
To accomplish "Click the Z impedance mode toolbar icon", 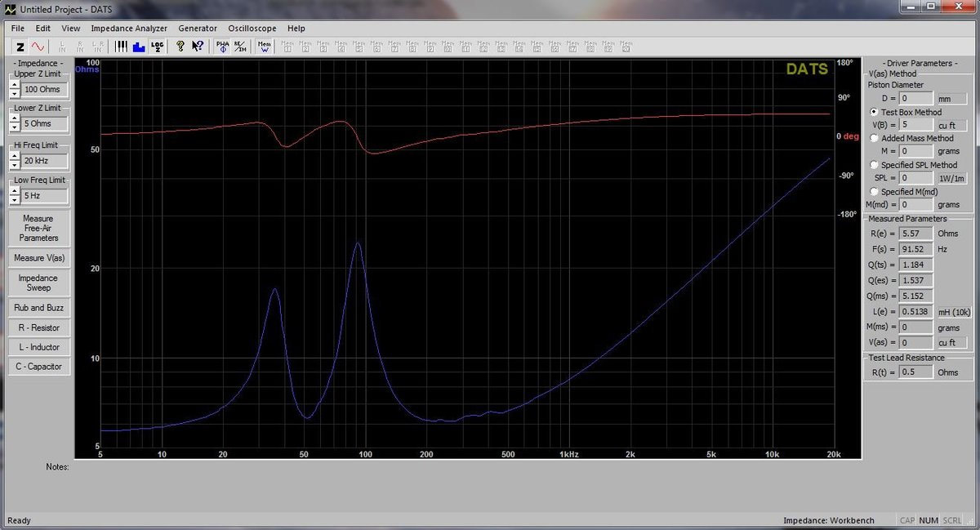I will [x=20, y=47].
